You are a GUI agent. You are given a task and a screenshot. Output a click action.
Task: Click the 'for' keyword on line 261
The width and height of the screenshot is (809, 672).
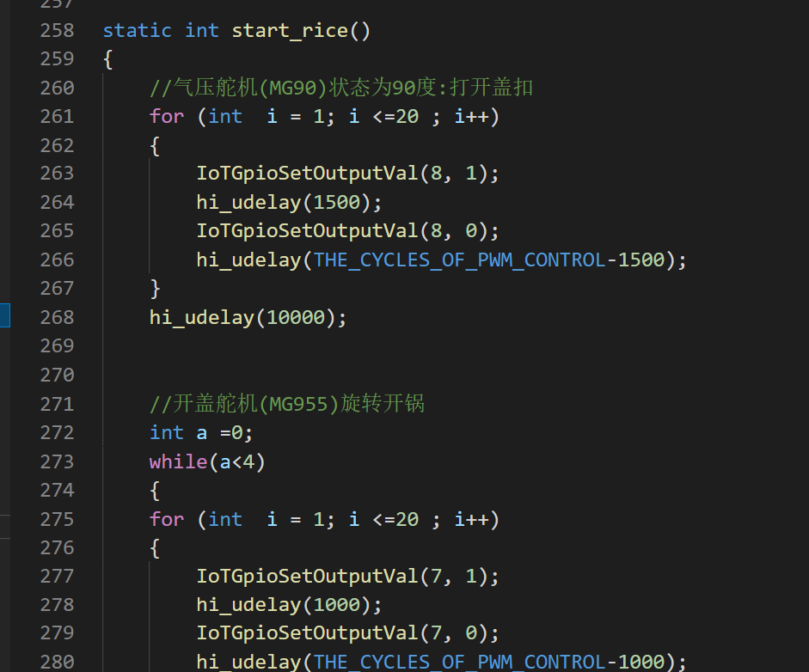(x=167, y=117)
